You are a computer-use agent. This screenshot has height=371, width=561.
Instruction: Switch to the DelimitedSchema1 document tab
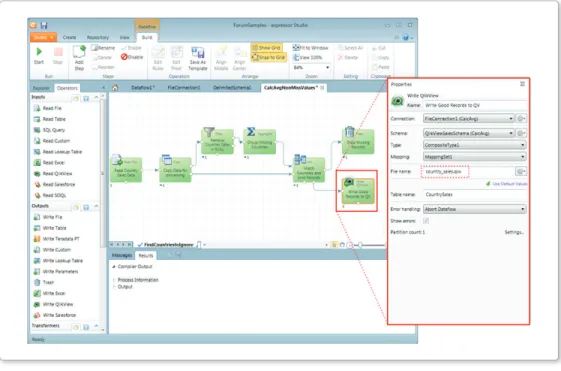coord(232,88)
